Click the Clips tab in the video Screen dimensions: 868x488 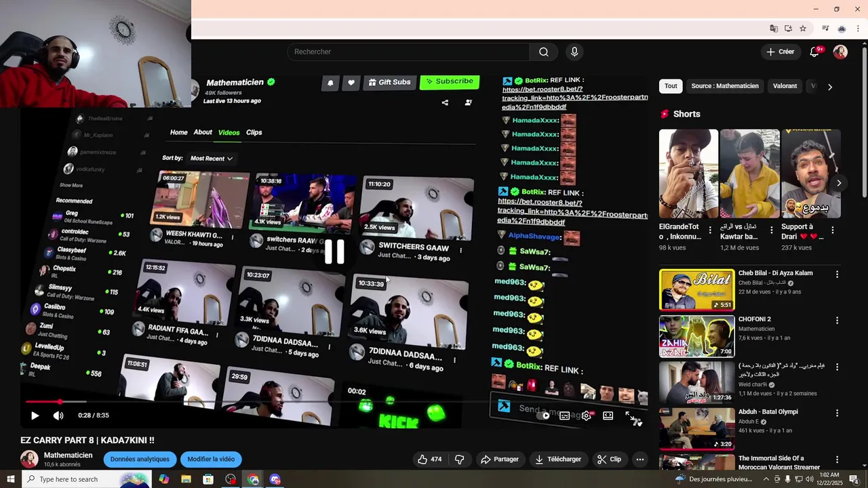pos(254,133)
